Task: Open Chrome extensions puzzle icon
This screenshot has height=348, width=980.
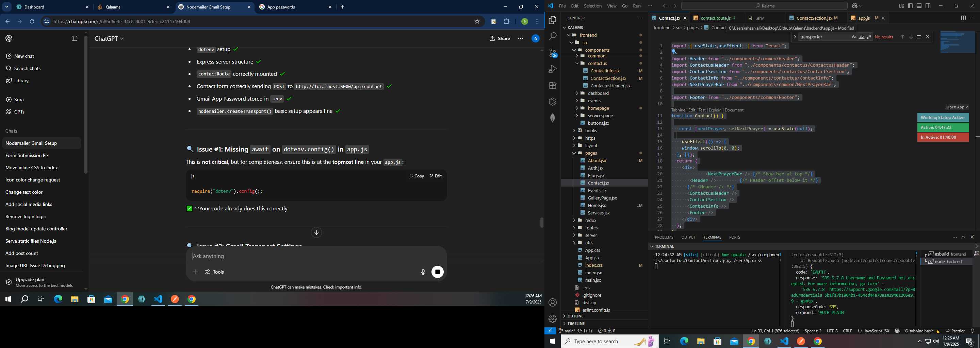Action: [506, 22]
